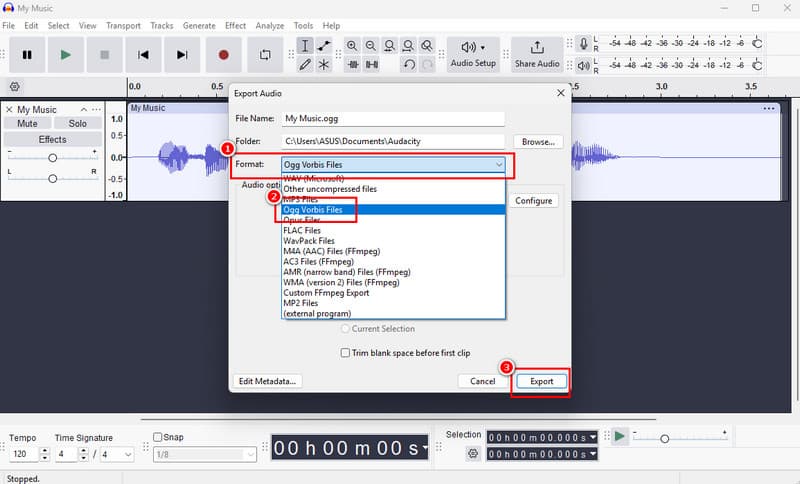Click the Stop transport button

[x=104, y=55]
